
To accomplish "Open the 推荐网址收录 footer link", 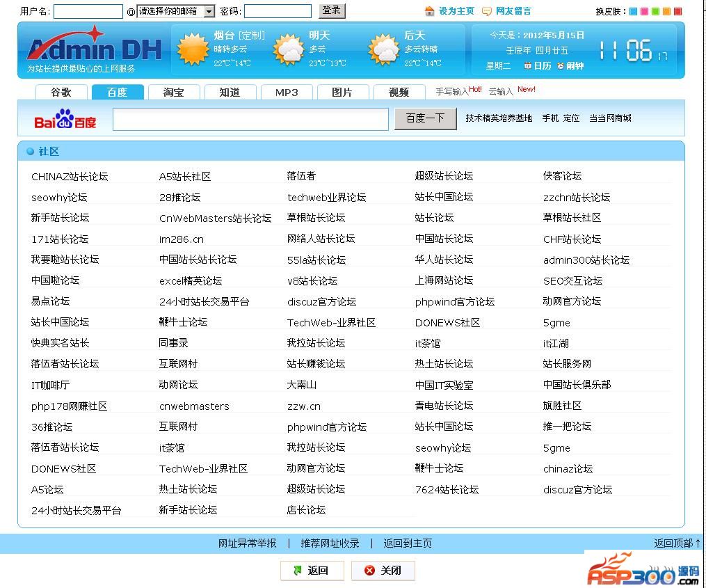I will tap(330, 543).
